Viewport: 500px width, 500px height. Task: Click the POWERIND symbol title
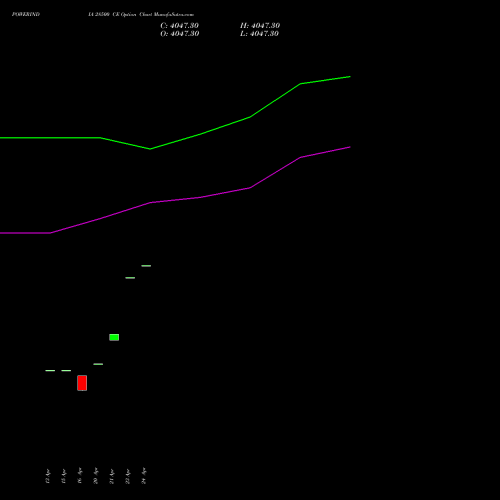[26, 14]
